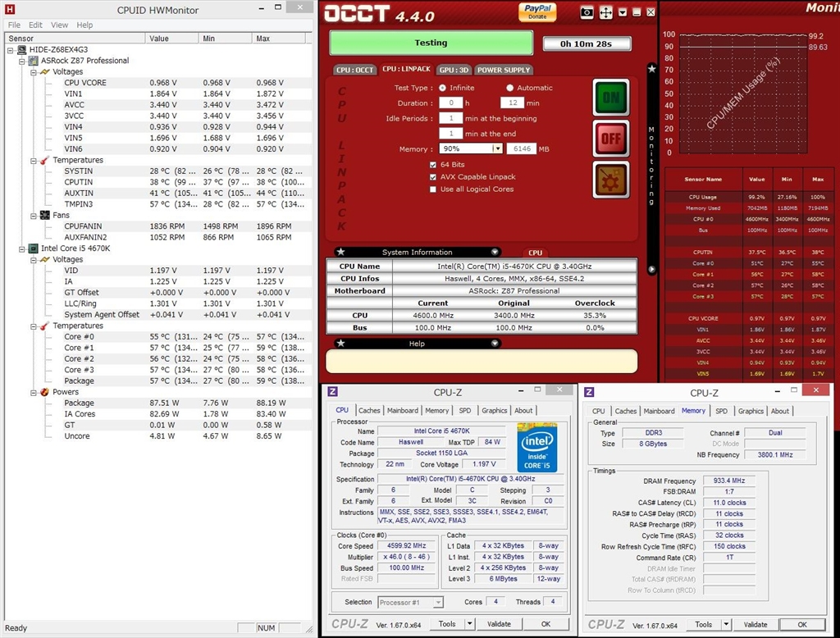The width and height of the screenshot is (840, 638).
Task: Open SPD tab in the Memory CPU-Z window
Action: (x=722, y=411)
